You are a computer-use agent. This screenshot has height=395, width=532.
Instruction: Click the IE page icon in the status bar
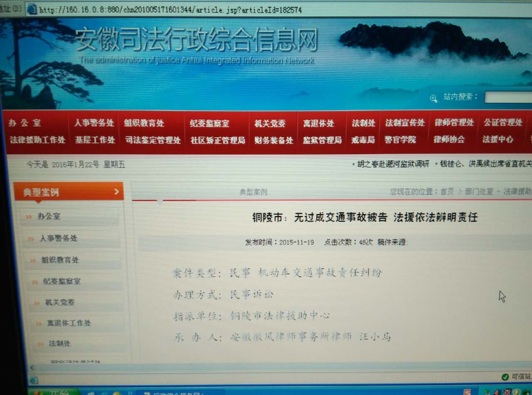(x=34, y=380)
